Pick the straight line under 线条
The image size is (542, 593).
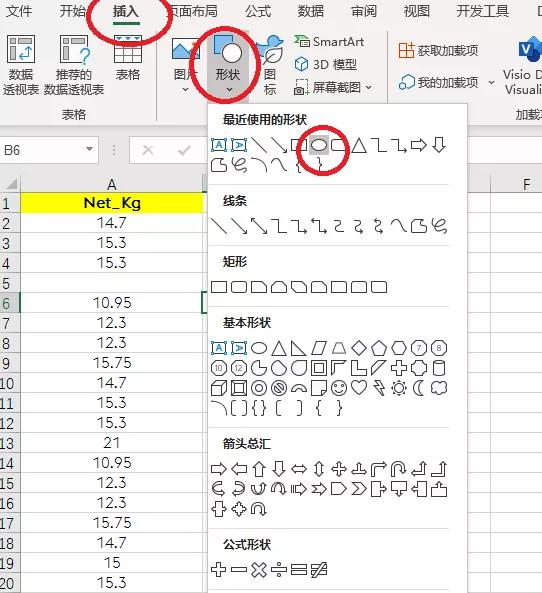click(219, 226)
